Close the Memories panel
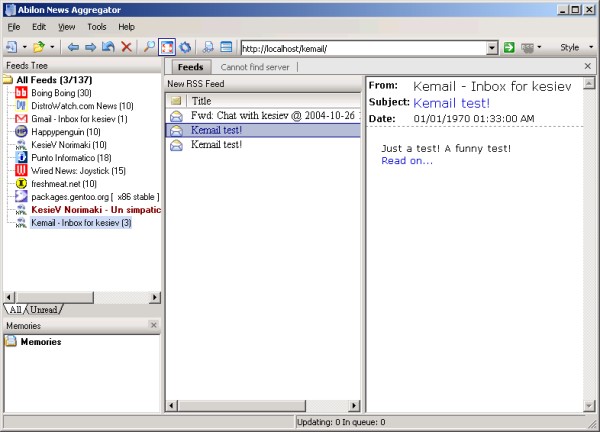Viewport: 600px width, 432px height. (x=153, y=325)
